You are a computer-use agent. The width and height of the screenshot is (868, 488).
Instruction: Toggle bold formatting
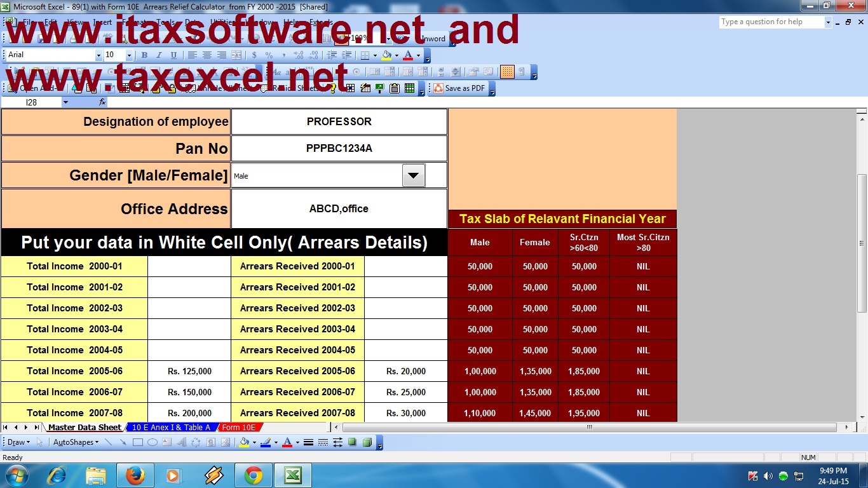pyautogui.click(x=144, y=55)
